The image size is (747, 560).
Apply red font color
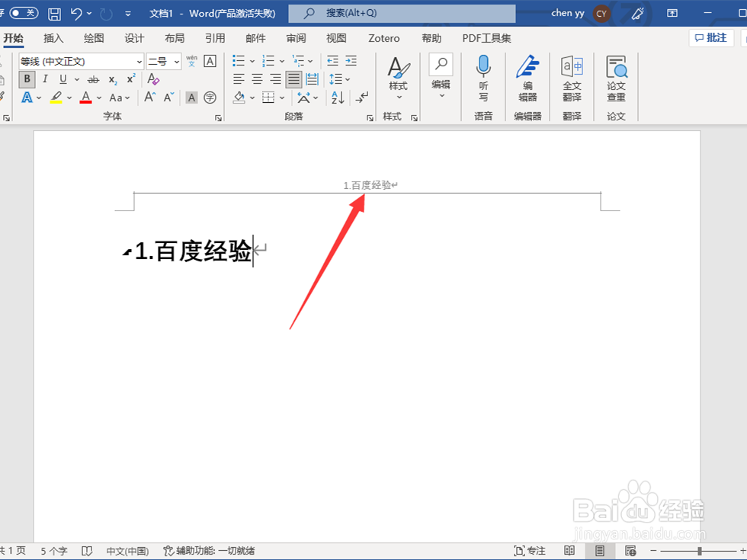85,98
